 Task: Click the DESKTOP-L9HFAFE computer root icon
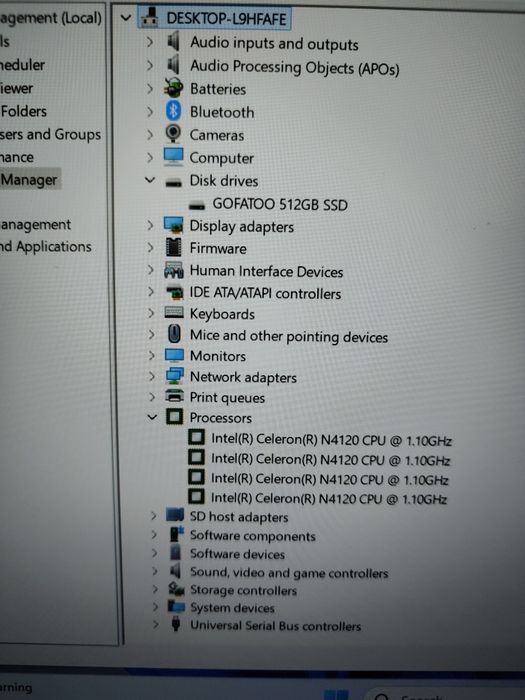pyautogui.click(x=150, y=18)
